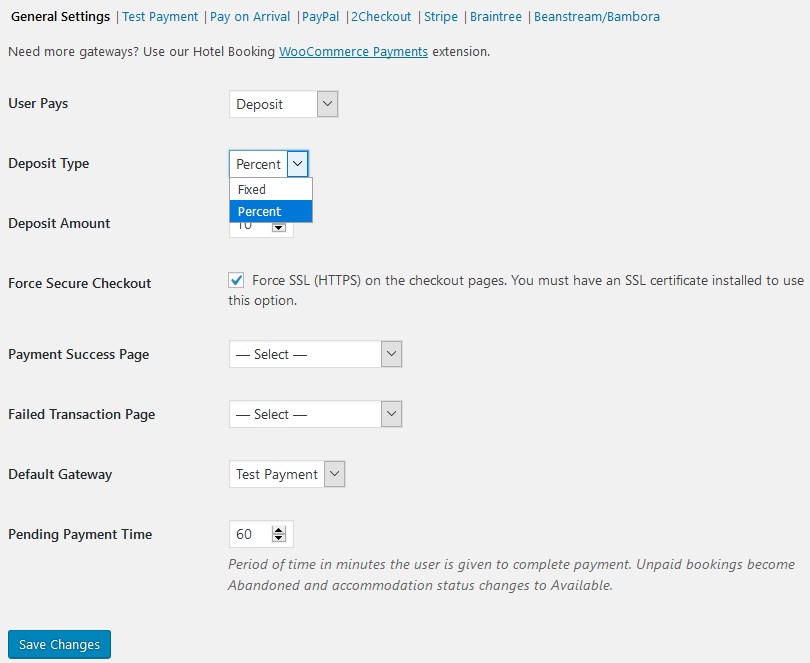Click the Default Gateway label
Viewport: 810px width, 663px height.
60,474
